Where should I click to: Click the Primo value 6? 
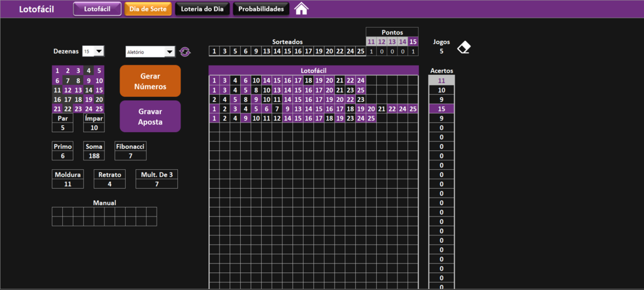click(x=63, y=155)
